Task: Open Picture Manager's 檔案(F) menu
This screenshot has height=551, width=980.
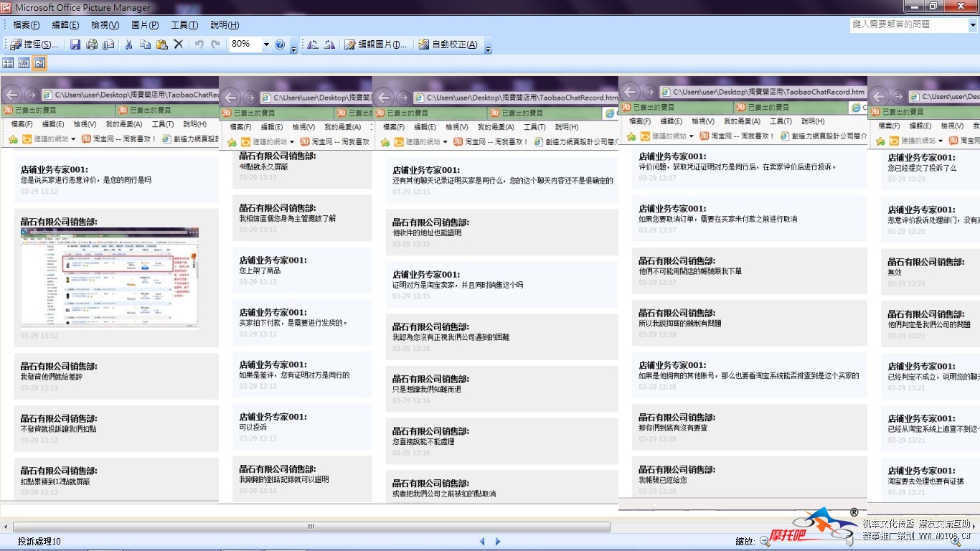Action: 27,25
